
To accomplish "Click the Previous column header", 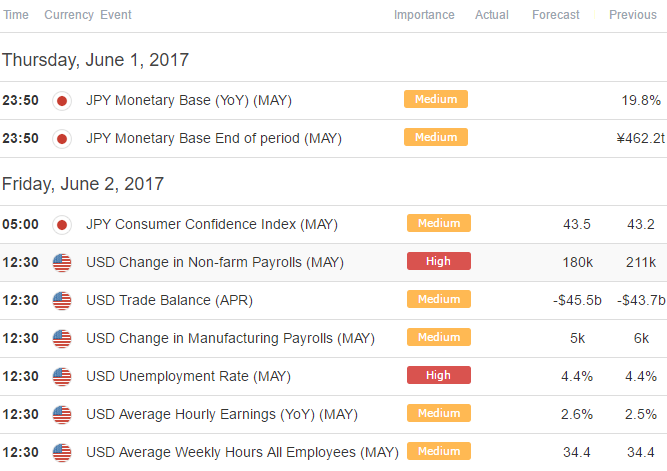I will (x=633, y=15).
